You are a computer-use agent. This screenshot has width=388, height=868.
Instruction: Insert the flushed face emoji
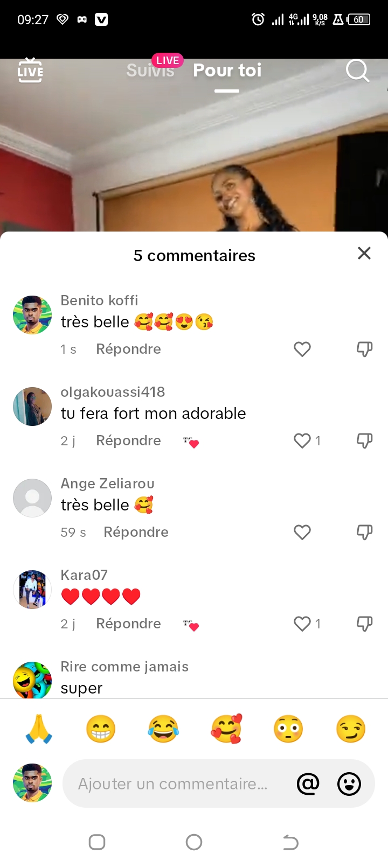pyautogui.click(x=288, y=729)
